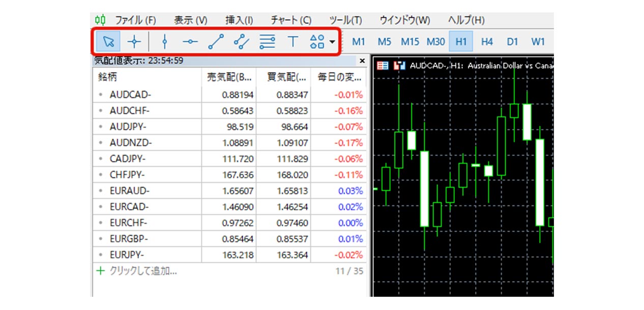Sort by 売気配 column header

pos(229,77)
